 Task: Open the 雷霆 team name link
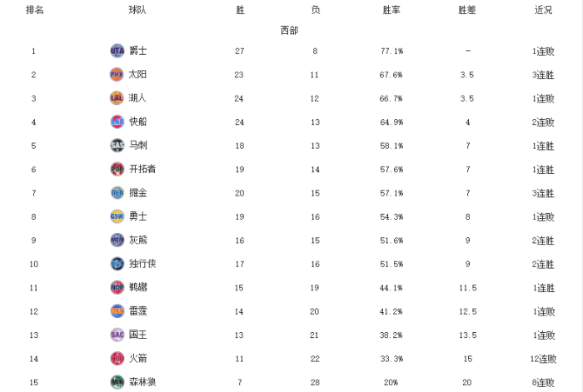pyautogui.click(x=137, y=311)
